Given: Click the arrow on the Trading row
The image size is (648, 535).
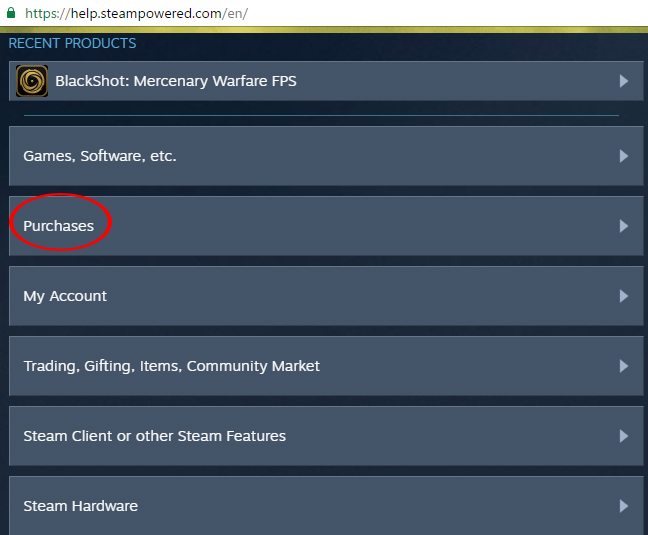Looking at the screenshot, I should click(x=623, y=366).
